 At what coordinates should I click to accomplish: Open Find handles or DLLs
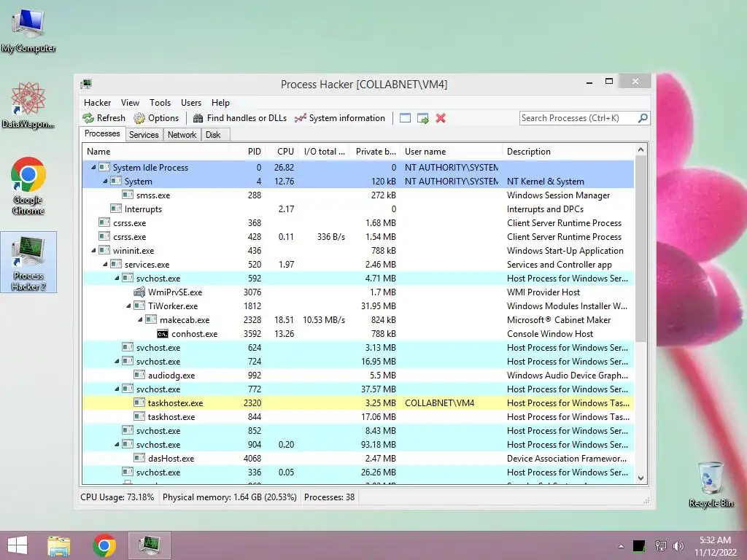click(239, 118)
